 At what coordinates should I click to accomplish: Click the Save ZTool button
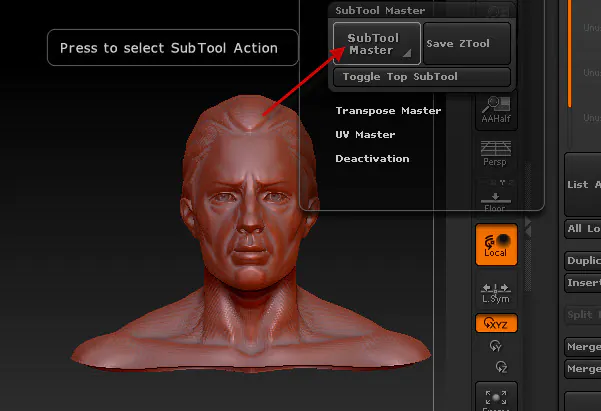[467, 43]
